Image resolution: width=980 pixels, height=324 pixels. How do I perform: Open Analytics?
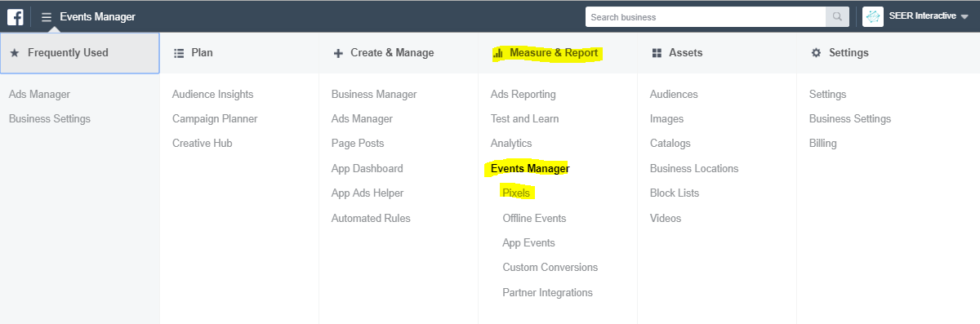(x=511, y=143)
